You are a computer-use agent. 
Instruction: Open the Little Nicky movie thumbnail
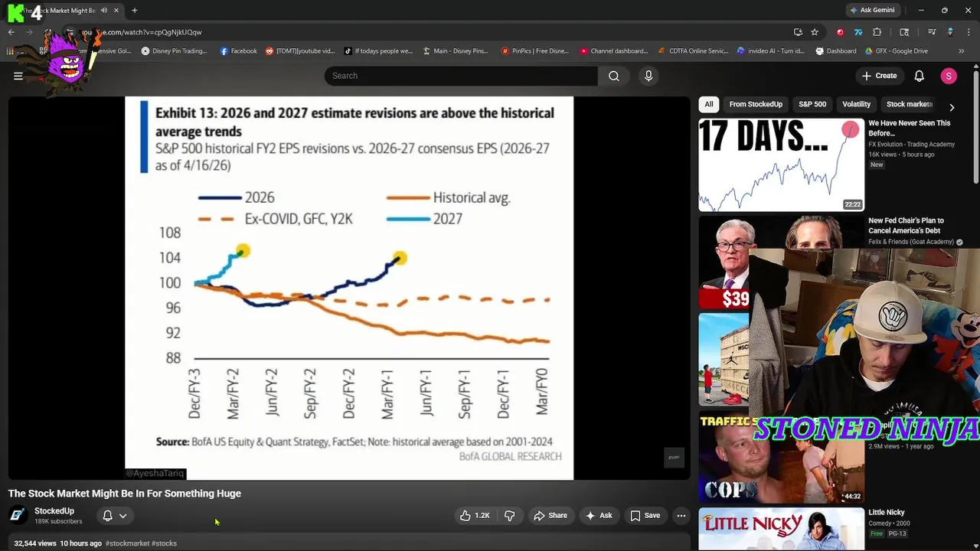pyautogui.click(x=781, y=529)
